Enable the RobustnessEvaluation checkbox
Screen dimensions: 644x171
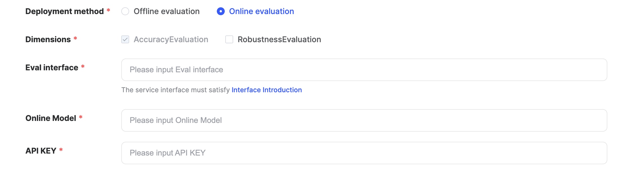coord(229,39)
